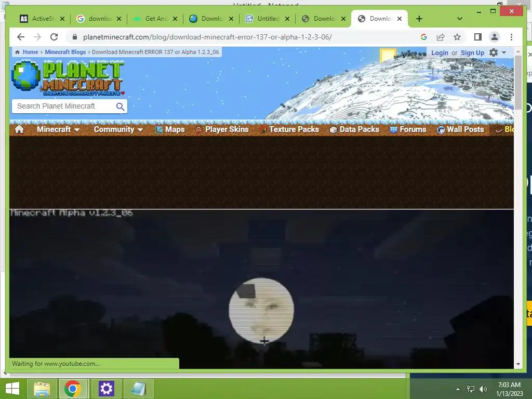Image resolution: width=532 pixels, height=399 pixels.
Task: Open the Wall Posts section
Action: (460, 129)
